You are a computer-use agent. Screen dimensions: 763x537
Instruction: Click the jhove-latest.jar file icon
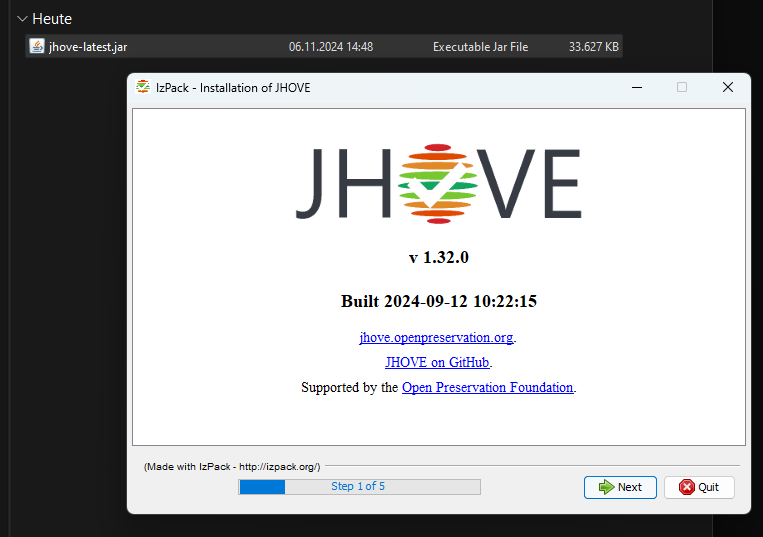point(37,46)
